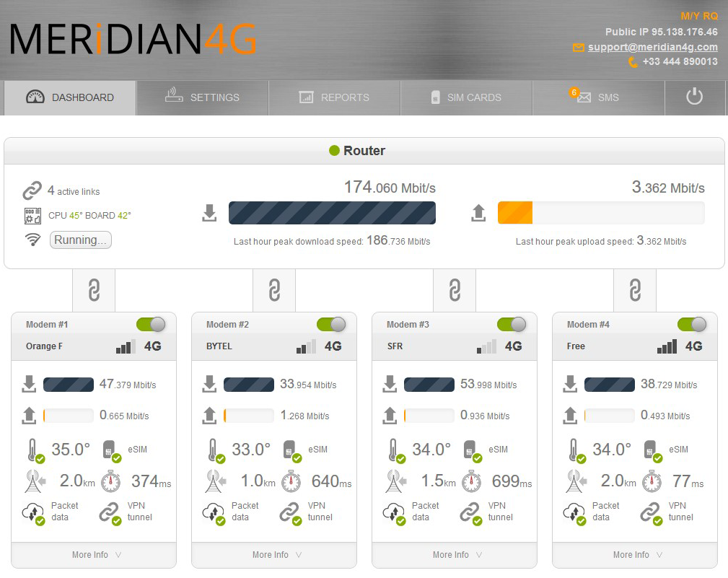Click the Public IP 95.138.176.46 text
Viewport: 728px width, 578px height.
click(661, 32)
